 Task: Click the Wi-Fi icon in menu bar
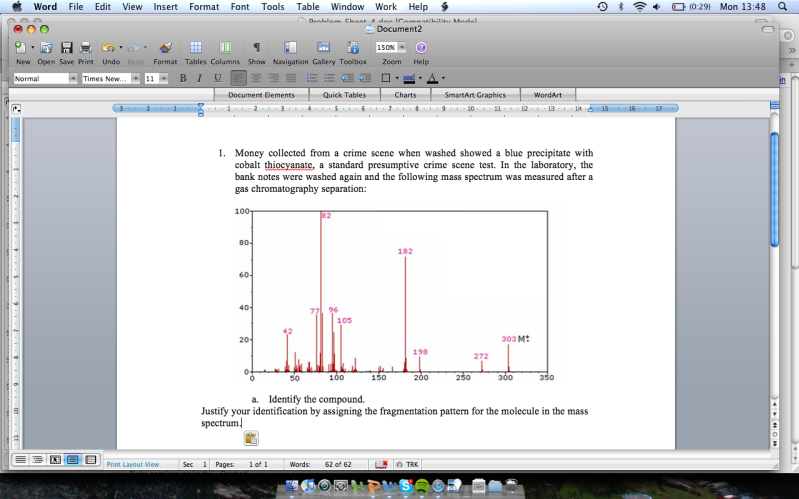pyautogui.click(x=640, y=7)
